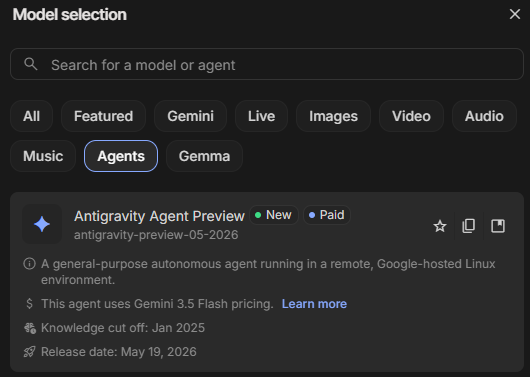Screen dimensions: 530x377
Task: Click the dollar pricing icon
Action: point(29,304)
